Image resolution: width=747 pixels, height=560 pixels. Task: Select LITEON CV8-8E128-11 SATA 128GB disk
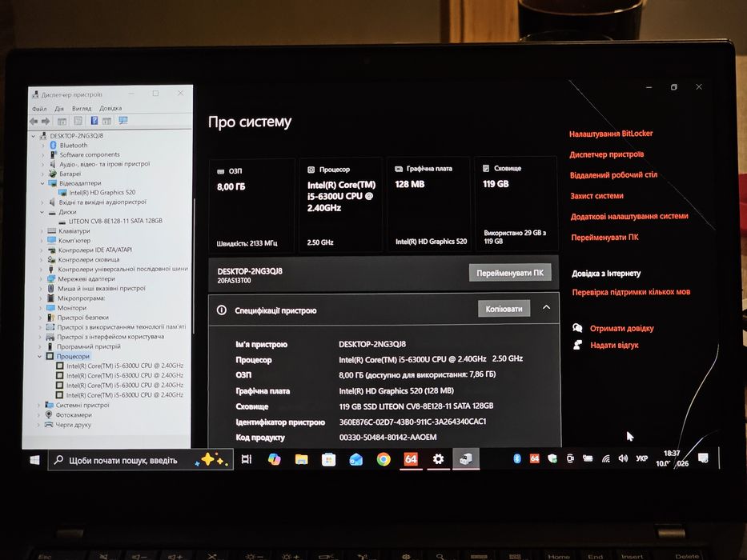coord(115,221)
